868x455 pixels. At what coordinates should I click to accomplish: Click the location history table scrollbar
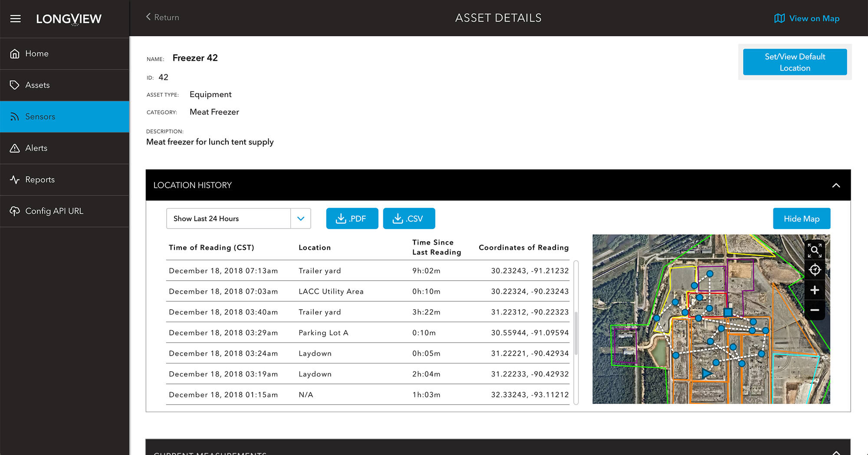coord(576,332)
